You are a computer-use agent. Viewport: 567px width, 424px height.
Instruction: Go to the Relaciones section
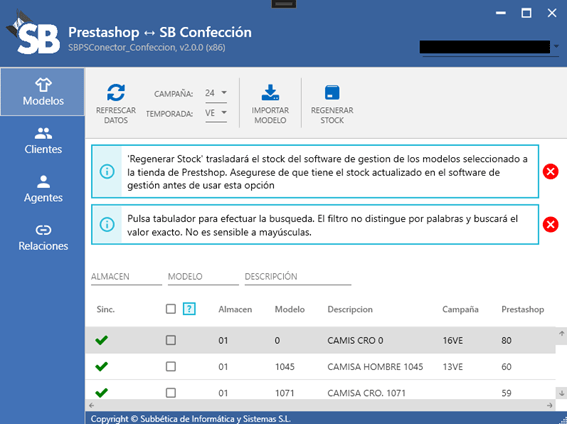43,237
